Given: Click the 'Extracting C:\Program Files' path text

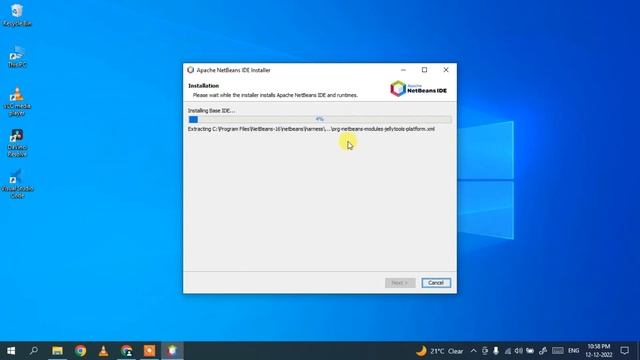Looking at the screenshot, I should (311, 129).
